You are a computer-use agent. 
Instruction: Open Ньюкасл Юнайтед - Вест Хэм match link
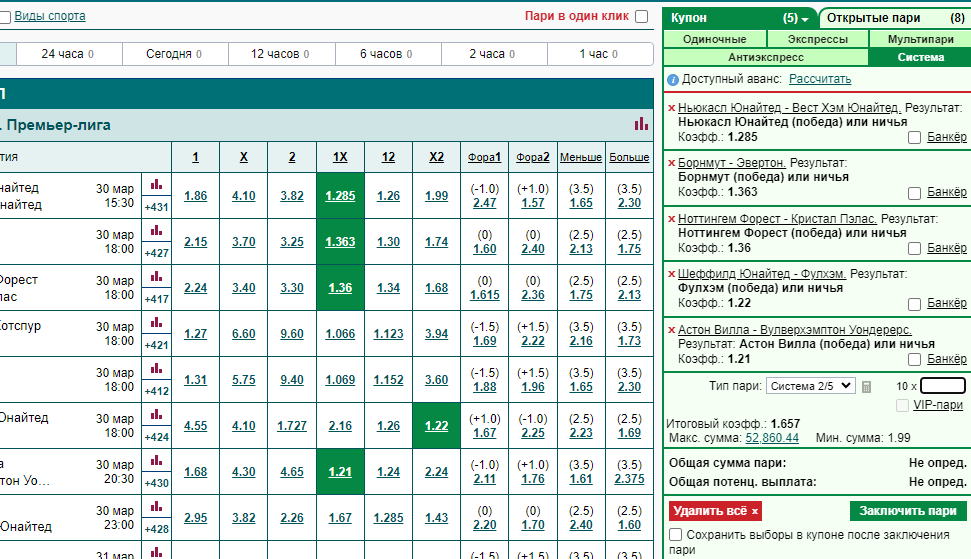tap(790, 108)
